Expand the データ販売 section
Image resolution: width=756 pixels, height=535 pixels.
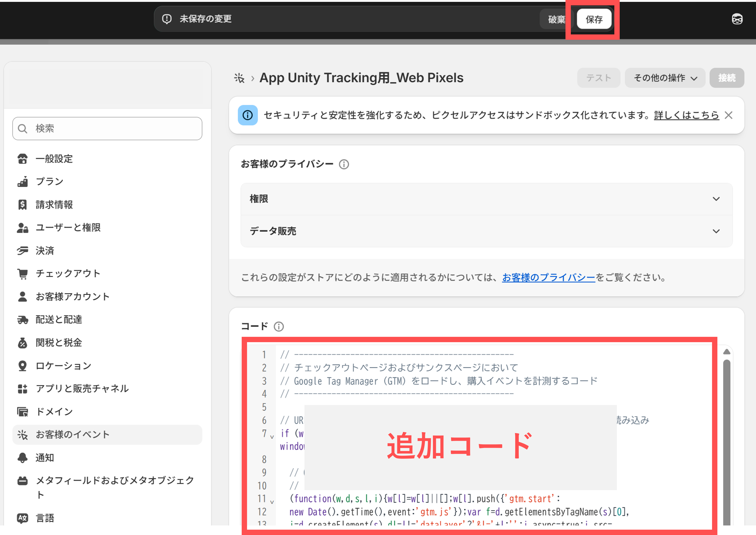tap(487, 231)
